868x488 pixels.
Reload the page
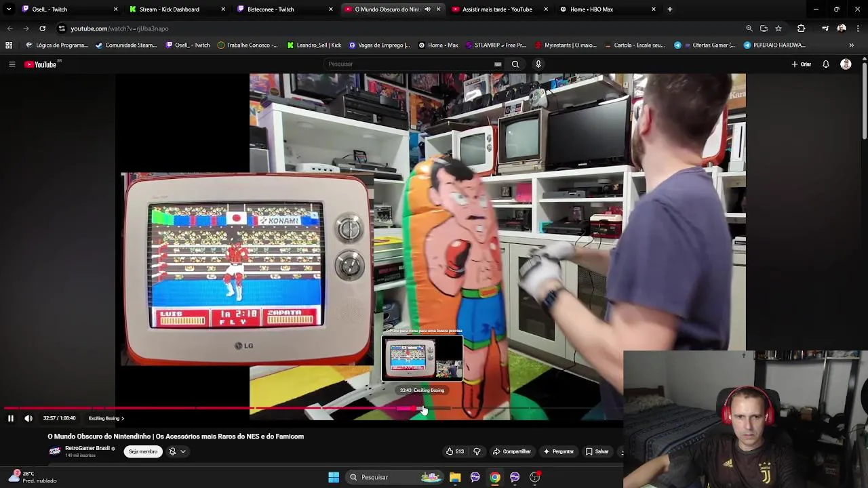[x=42, y=28]
